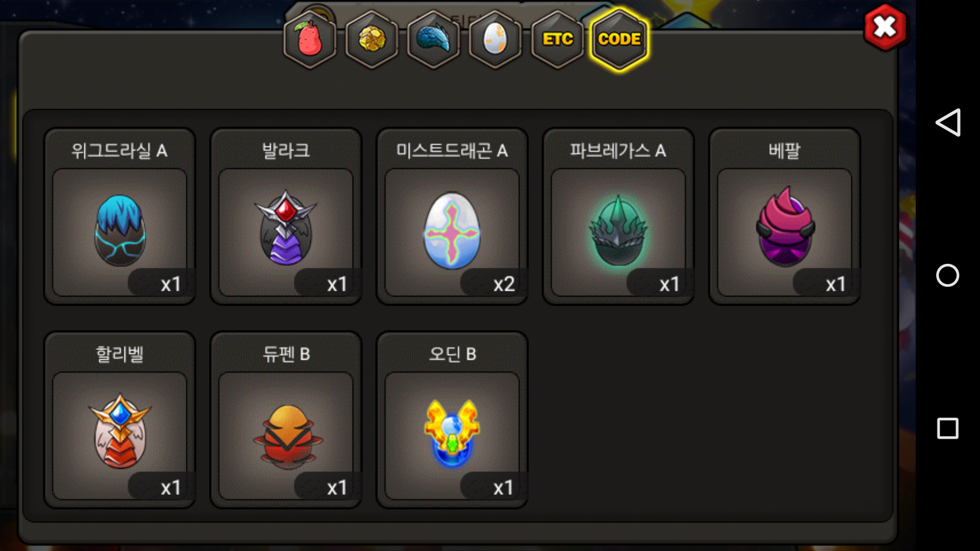Close the inventory window with red X
The image size is (980, 551).
point(885,28)
